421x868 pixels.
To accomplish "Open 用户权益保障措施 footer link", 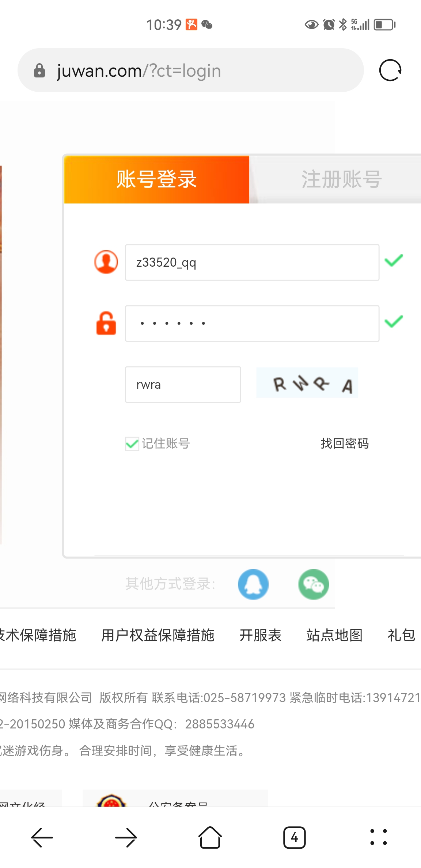I will click(158, 635).
